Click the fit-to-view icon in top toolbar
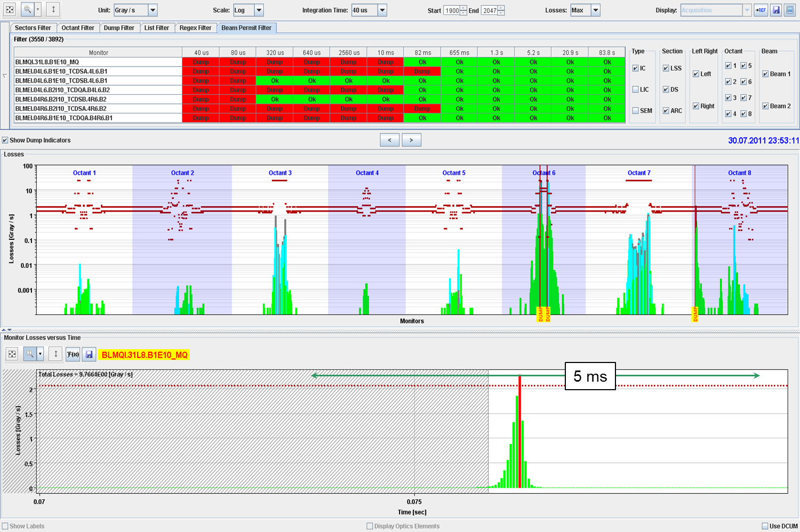This screenshot has height=532, width=800. click(x=10, y=10)
